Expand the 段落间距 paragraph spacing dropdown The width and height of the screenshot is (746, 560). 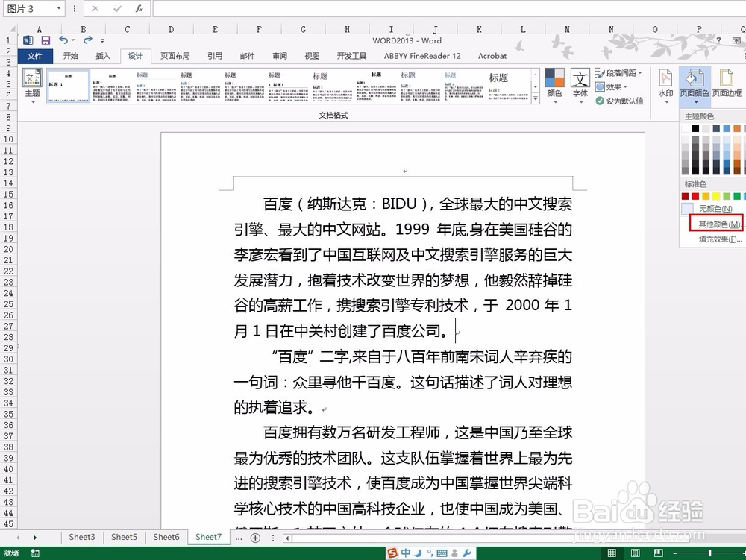(x=640, y=73)
